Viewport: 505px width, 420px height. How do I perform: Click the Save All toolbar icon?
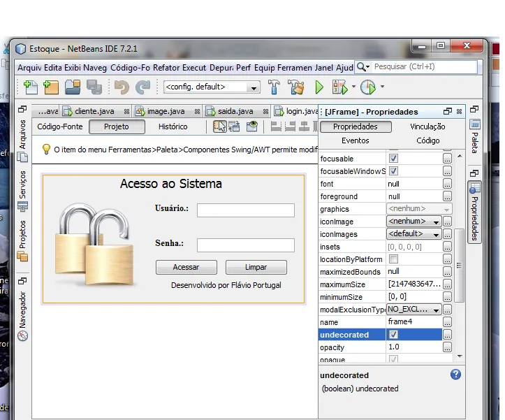94,87
